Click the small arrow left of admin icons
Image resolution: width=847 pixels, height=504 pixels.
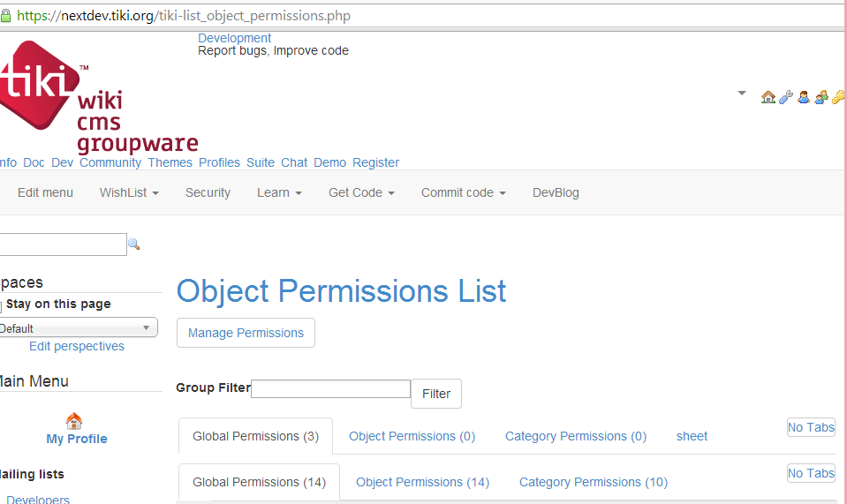pos(742,93)
